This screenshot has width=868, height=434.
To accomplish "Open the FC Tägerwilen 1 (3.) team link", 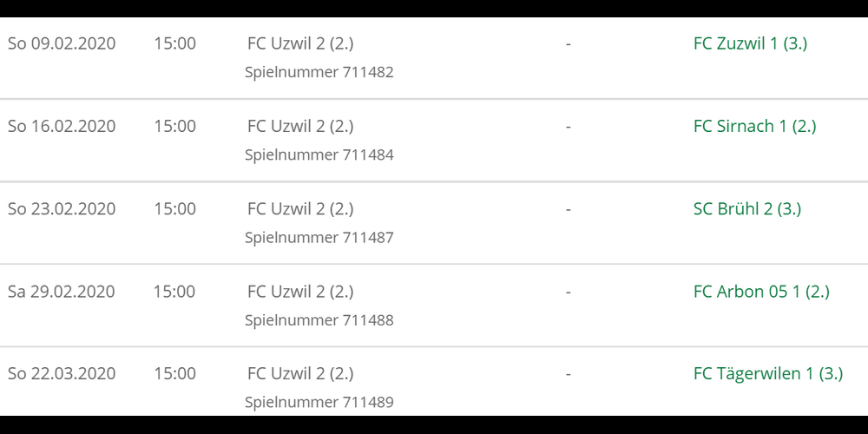I will tap(767, 374).
